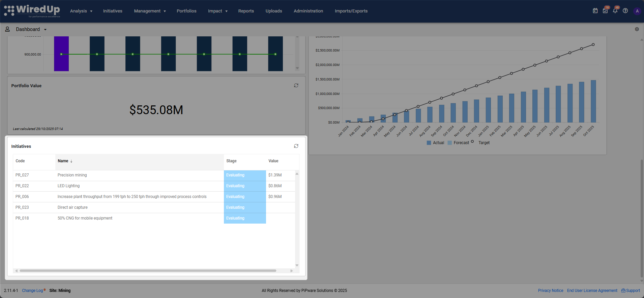Click the Initiatives table scroll-left arrow
Screen dimensions: 644x298
[x=16, y=271]
